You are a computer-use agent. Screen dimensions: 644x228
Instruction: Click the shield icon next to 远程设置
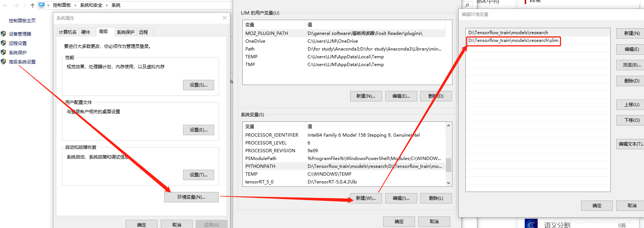coord(4,43)
